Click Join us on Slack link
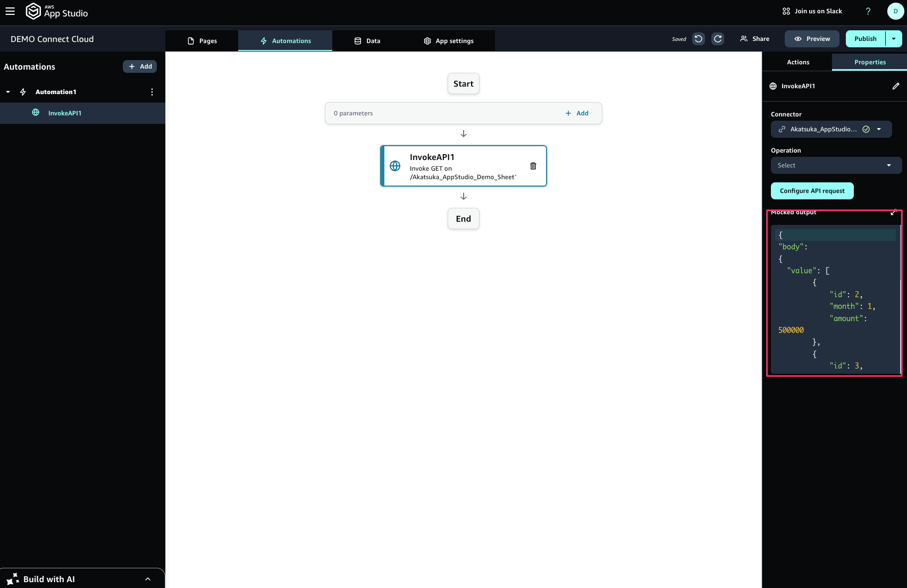This screenshot has height=588, width=907. pyautogui.click(x=812, y=11)
